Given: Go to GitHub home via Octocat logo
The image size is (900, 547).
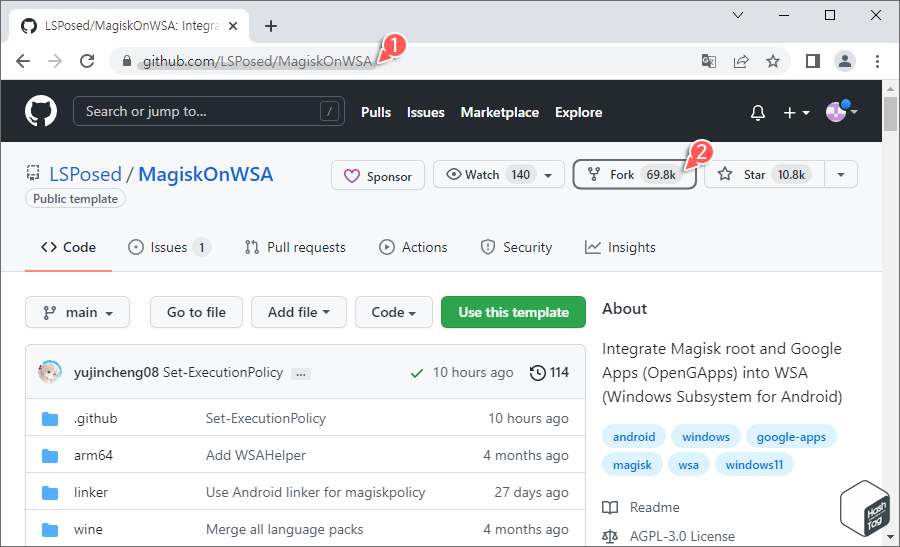Looking at the screenshot, I should click(41, 111).
